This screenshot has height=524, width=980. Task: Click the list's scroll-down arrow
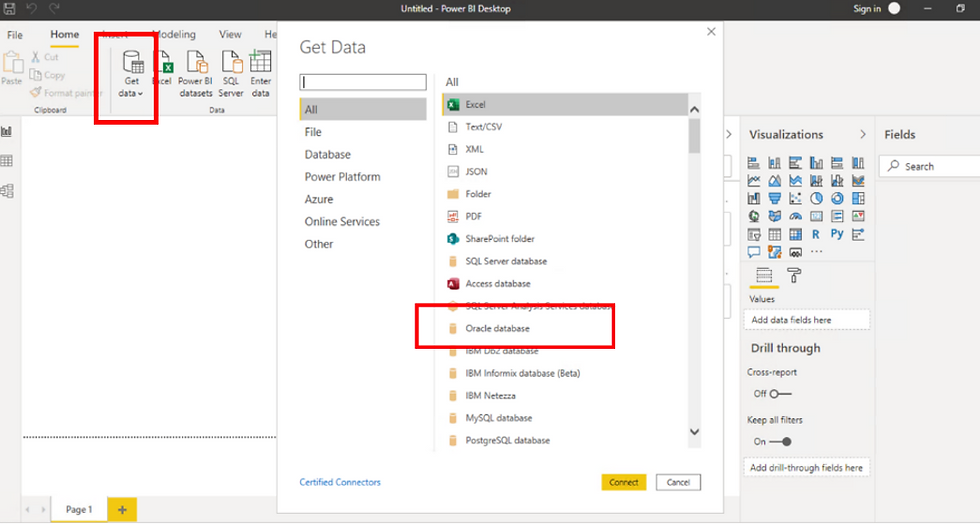(x=694, y=432)
